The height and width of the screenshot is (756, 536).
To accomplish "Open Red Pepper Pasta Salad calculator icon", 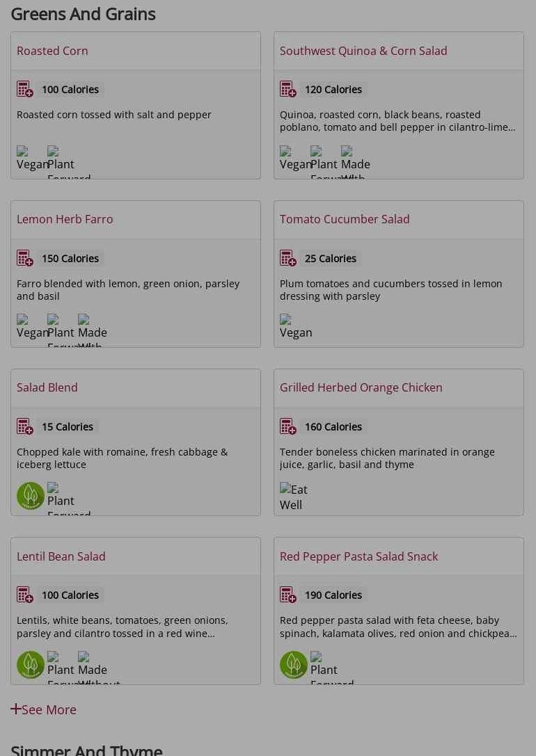I will tap(288, 595).
